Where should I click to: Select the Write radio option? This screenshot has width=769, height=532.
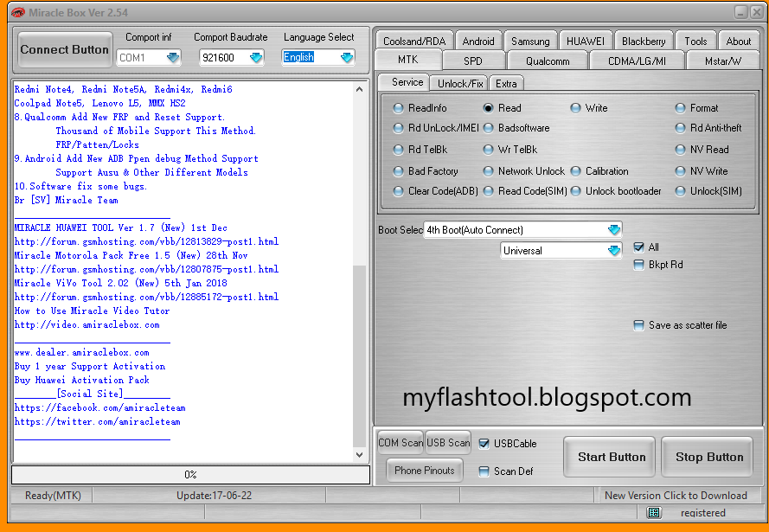click(x=589, y=108)
